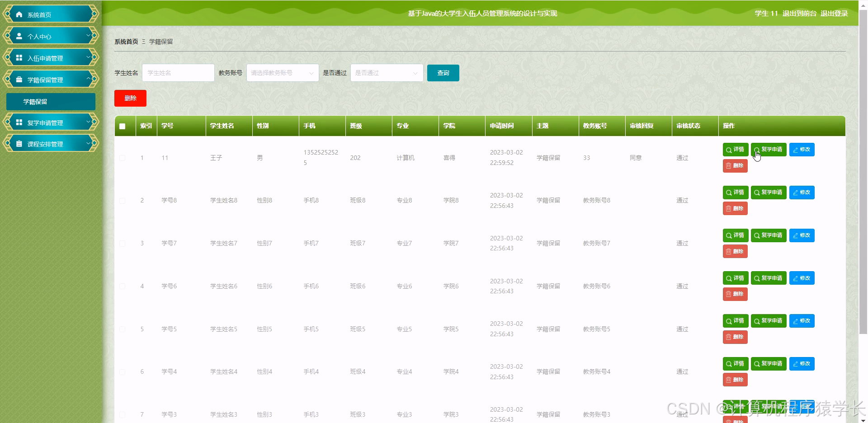
Task: Select the checkbox for 学号8 row
Action: pyautogui.click(x=123, y=200)
